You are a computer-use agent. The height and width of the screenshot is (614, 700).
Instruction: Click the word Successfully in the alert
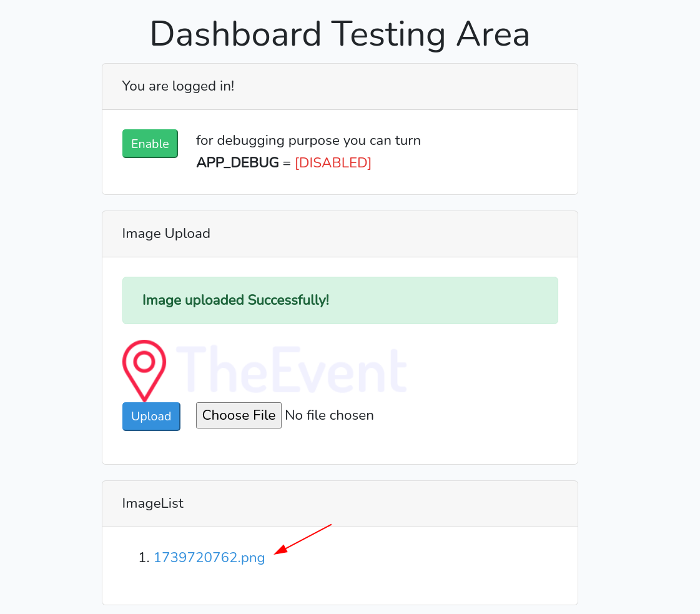(288, 300)
